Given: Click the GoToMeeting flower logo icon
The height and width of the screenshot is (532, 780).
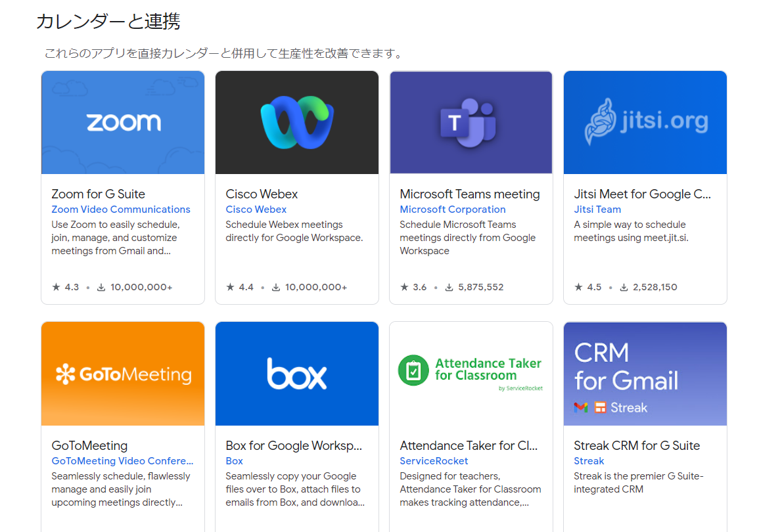Looking at the screenshot, I should (x=65, y=374).
